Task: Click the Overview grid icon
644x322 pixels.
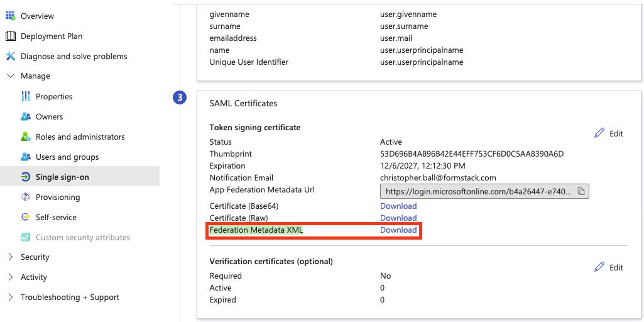Action: [10, 16]
